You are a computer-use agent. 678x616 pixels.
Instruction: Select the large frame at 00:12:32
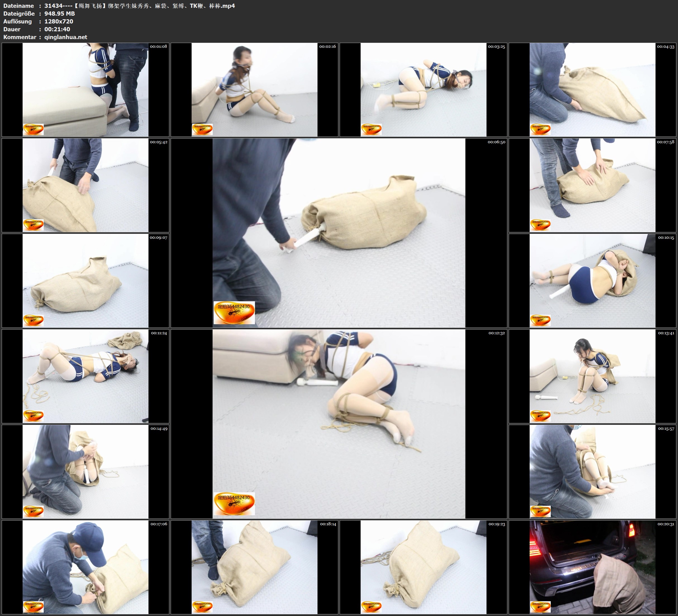339,424
